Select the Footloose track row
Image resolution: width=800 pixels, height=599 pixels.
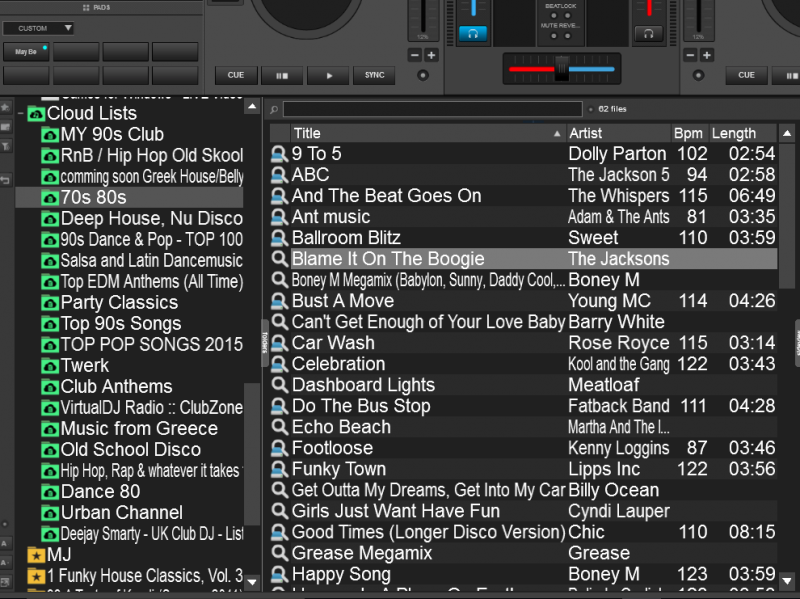[523, 448]
